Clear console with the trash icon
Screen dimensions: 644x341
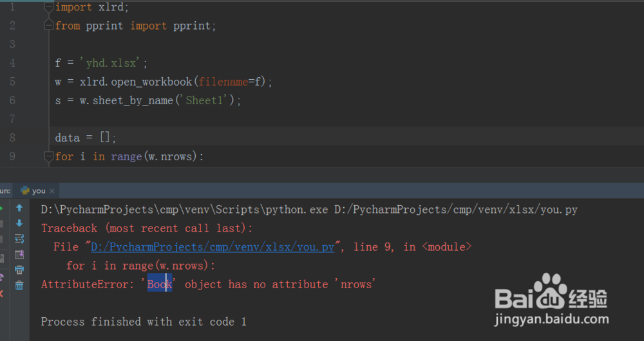point(19,286)
